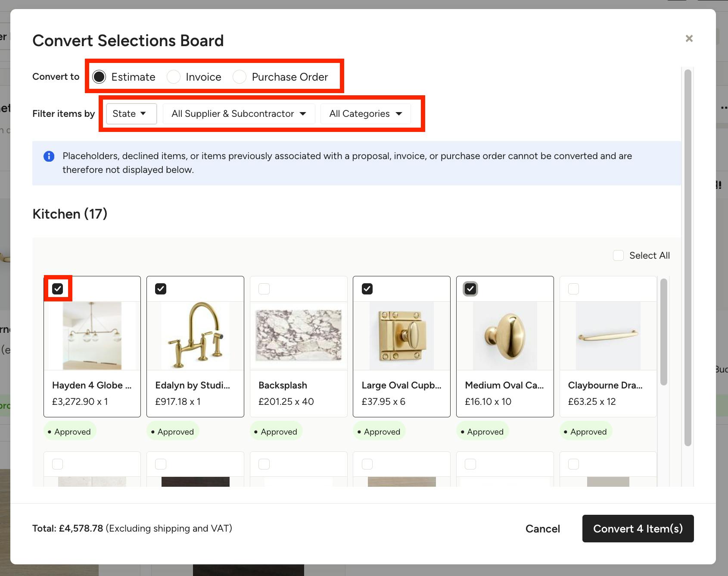Click the Convert 4 Item(s) button
The height and width of the screenshot is (576, 728).
[x=638, y=529]
